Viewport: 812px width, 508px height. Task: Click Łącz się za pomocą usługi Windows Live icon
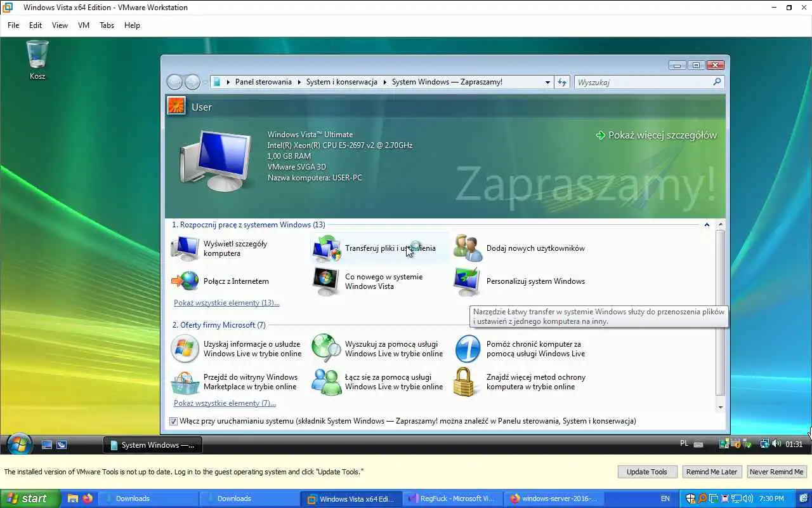(327, 382)
